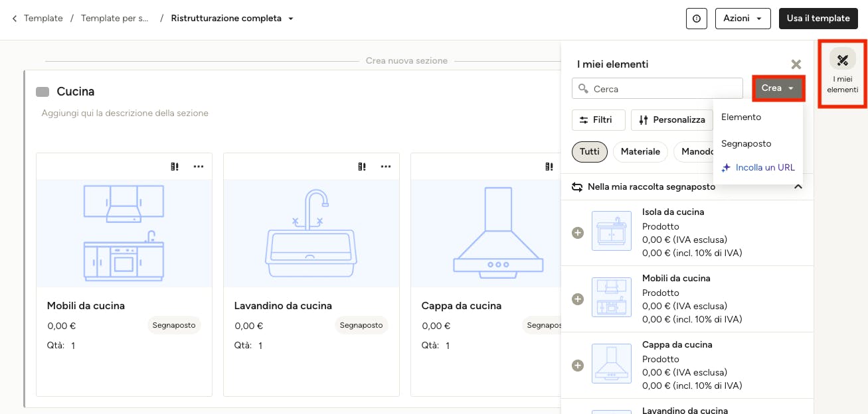Go to Template breadcrumb link
868x414 pixels.
click(x=43, y=19)
